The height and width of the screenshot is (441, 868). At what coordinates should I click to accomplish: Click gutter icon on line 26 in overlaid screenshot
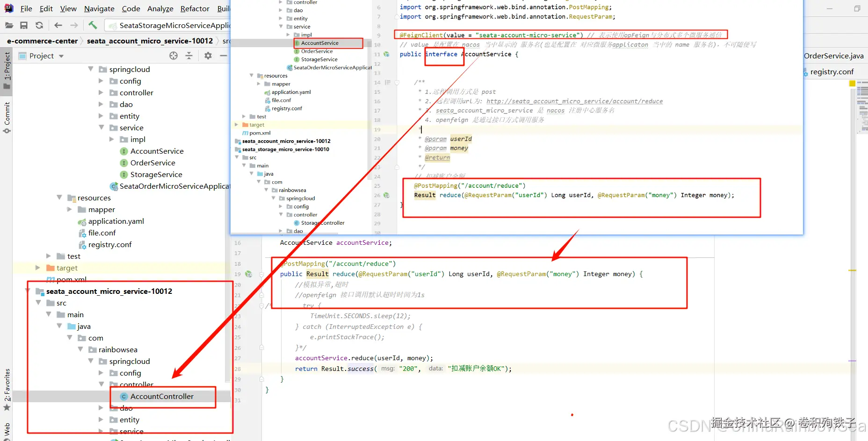386,195
